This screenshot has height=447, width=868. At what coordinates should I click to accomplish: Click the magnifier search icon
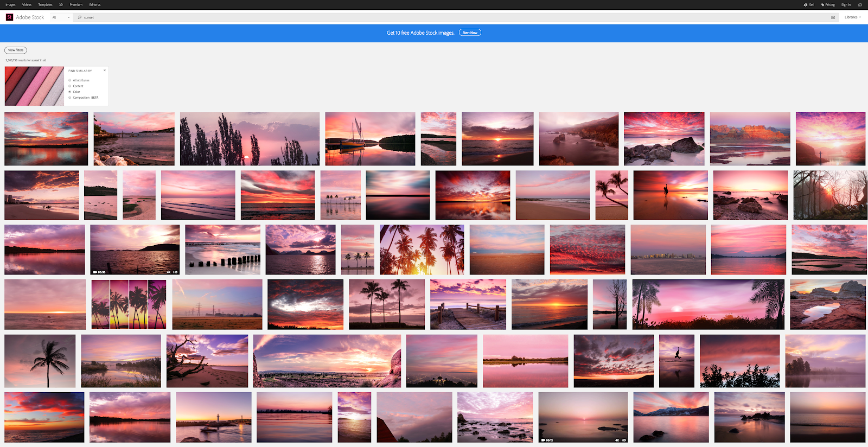tap(80, 17)
